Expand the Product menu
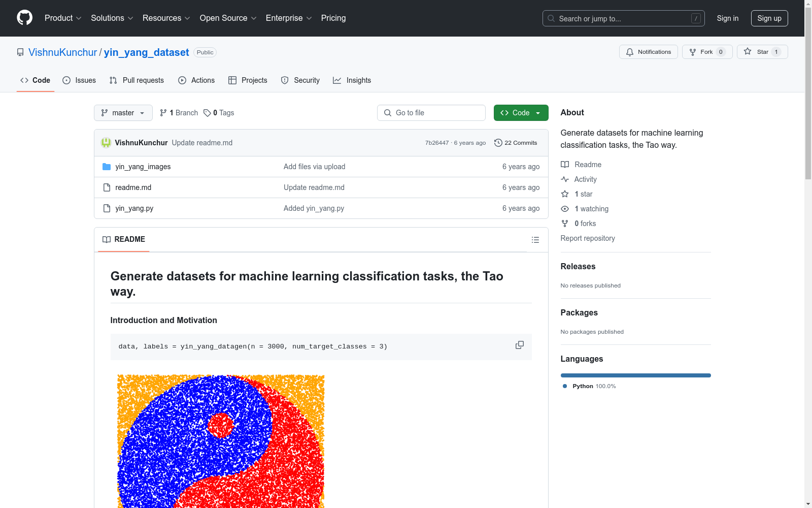The width and height of the screenshot is (812, 508). [63, 18]
